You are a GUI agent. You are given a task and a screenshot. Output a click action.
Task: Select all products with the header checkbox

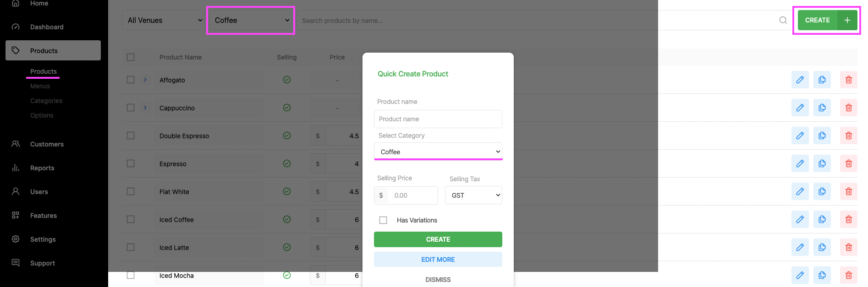(x=131, y=57)
